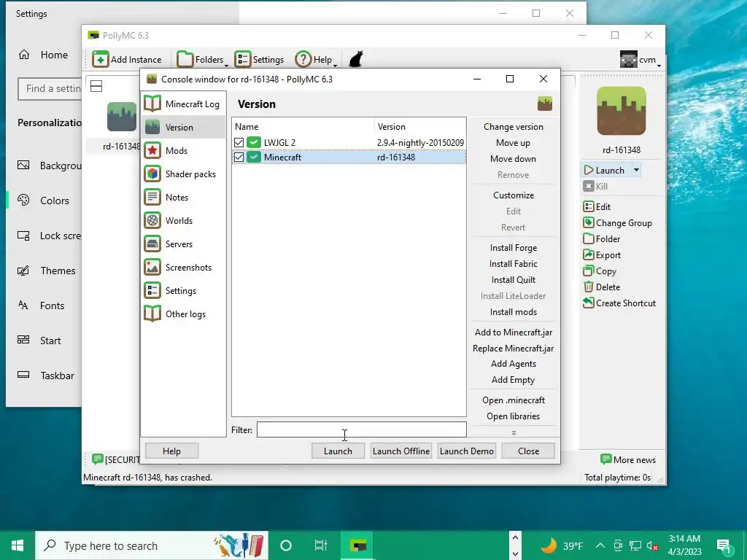Click the 39°F weather widget
Viewport: 747px width, 560px height.
coord(561,545)
